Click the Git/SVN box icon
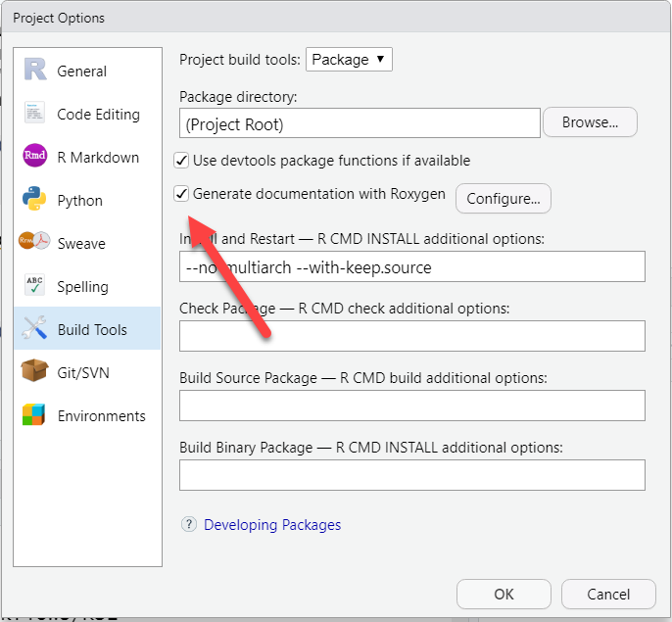 35,372
